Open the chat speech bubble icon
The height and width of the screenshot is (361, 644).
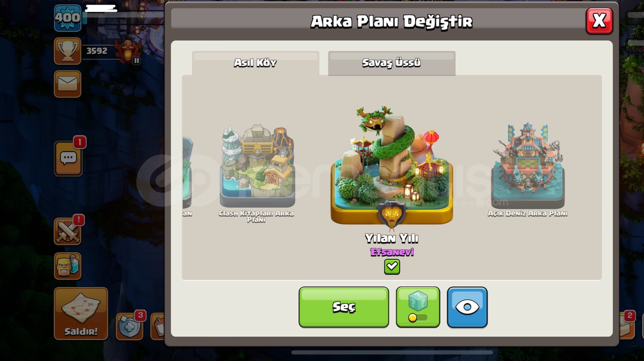[x=68, y=158]
